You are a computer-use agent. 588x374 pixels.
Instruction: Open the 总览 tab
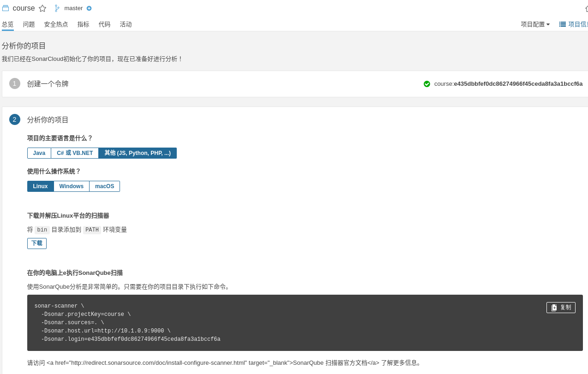(8, 24)
